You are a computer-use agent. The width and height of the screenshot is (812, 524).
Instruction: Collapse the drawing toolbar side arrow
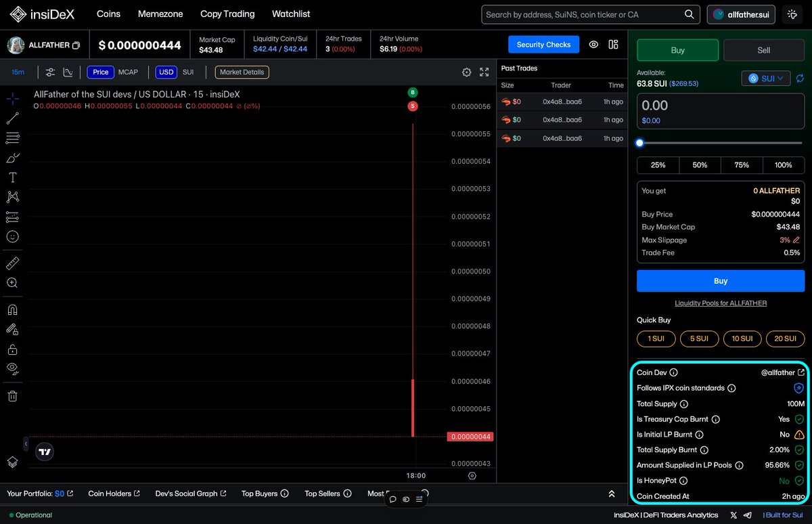[26, 444]
